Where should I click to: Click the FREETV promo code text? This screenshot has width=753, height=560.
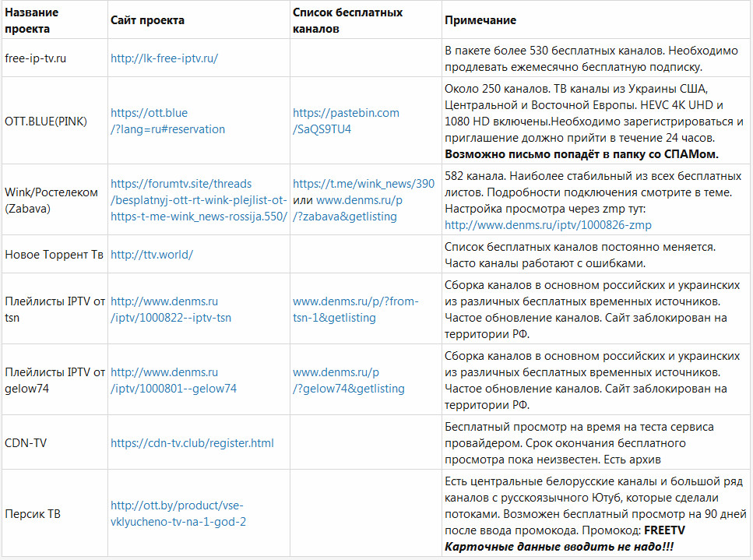tap(665, 530)
